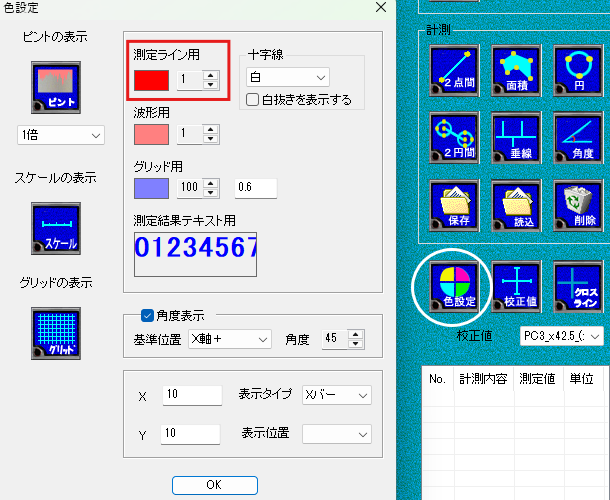Close the 色設定 dialog
Viewport: 610px width, 500px height.
point(381,7)
